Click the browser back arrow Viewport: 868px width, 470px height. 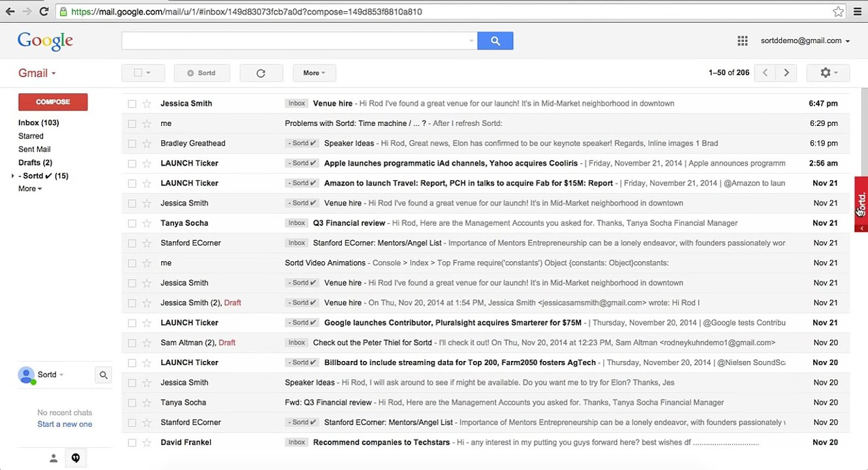(10, 12)
